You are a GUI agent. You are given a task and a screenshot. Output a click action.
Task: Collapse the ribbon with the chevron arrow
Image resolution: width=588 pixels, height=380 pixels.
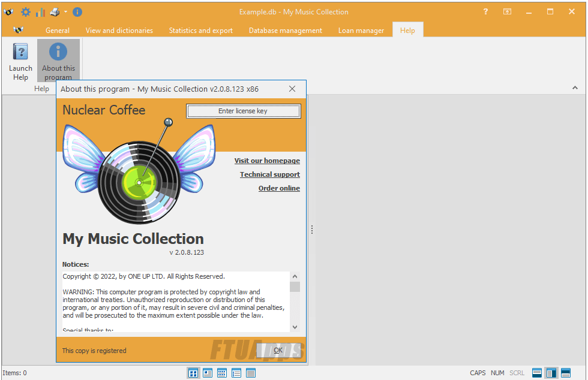coord(575,88)
